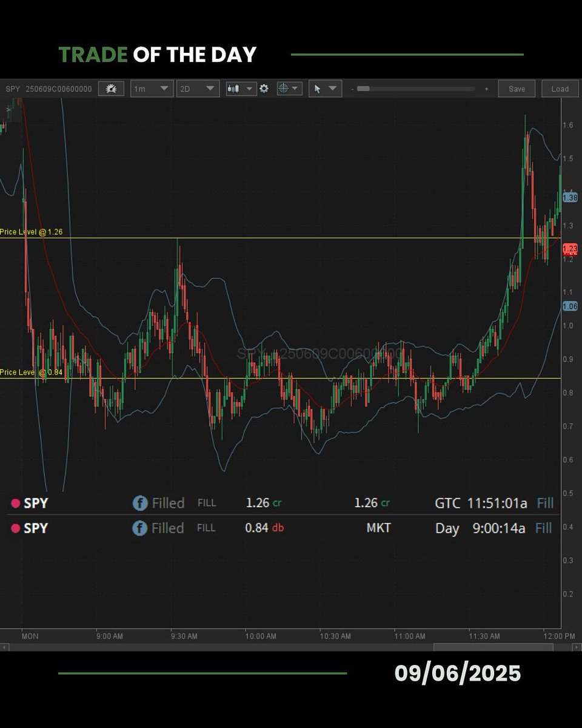The image size is (582, 728).
Task: Click the horizontal scrollbar thumb below chart
Action: (493, 647)
